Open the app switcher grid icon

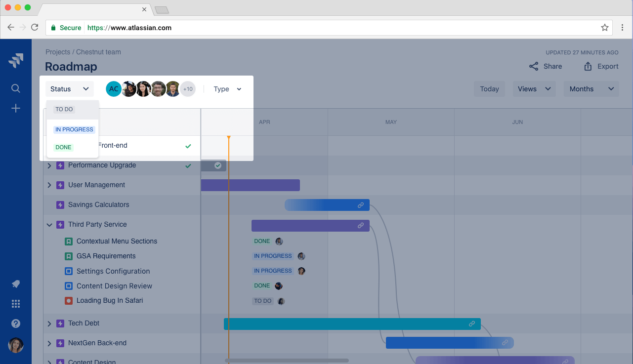(16, 304)
